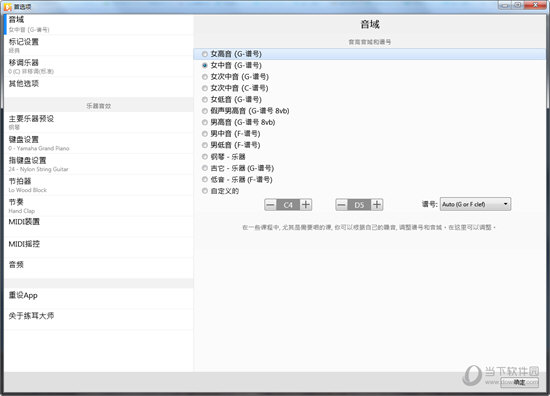Viewport: 550px width, 396px height.
Task: Increase the C4 lowest note with plus
Action: point(306,204)
